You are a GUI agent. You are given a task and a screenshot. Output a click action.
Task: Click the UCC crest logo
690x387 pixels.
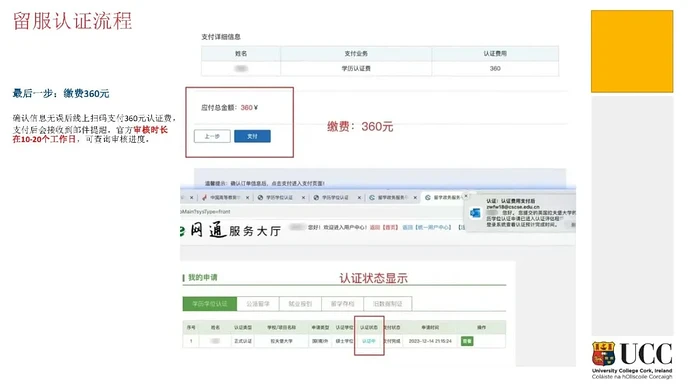(603, 354)
